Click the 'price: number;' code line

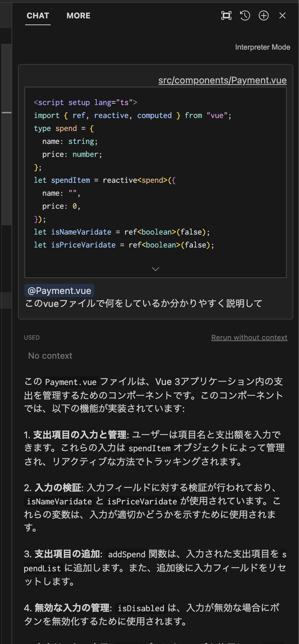click(72, 154)
